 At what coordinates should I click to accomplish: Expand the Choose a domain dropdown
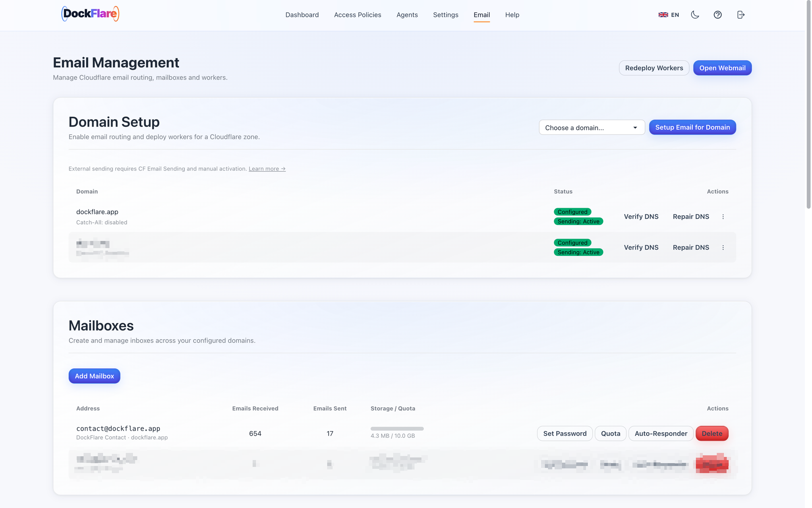[592, 127]
